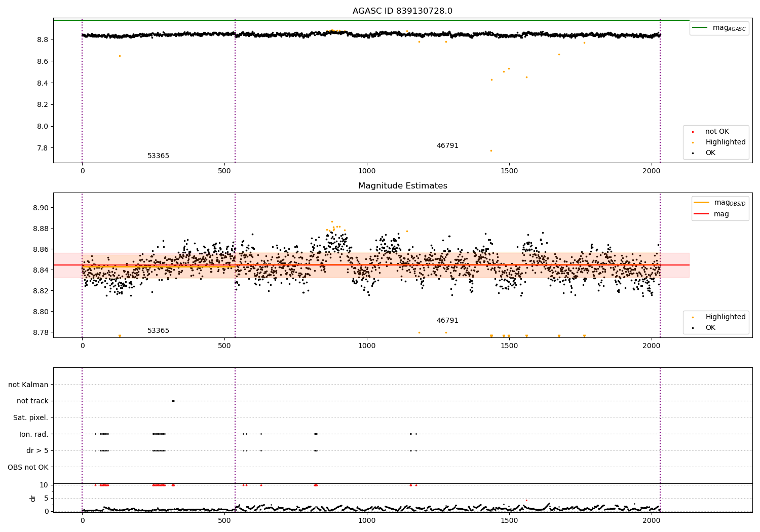Click the 8.2 tick on the top plot
Image resolution: width=760 pixels, height=532 pixels.
[43, 105]
